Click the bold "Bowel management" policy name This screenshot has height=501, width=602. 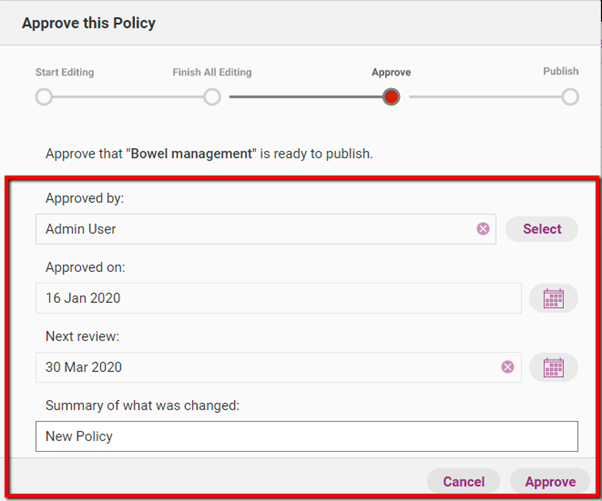202,155
